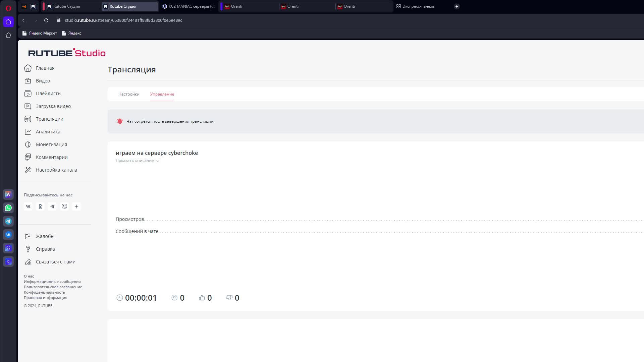The height and width of the screenshot is (362, 644).
Task: Open WhatsApp in Opera sidebar
Action: pyautogui.click(x=8, y=208)
